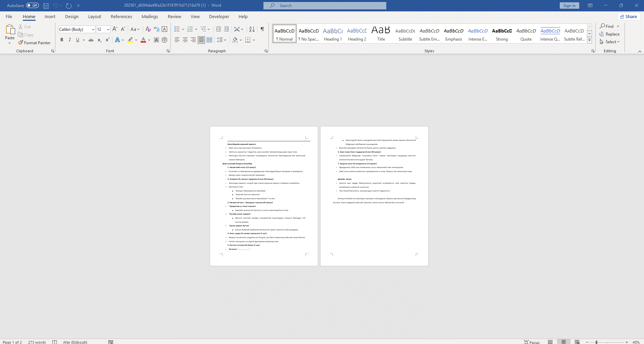Expand the bullets list dropdown
644x344 pixels.
[183, 30]
